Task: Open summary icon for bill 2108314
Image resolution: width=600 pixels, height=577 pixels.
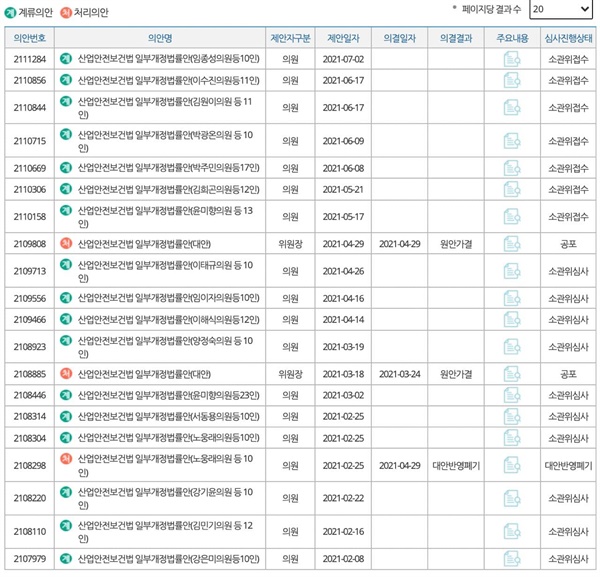Action: (x=512, y=416)
